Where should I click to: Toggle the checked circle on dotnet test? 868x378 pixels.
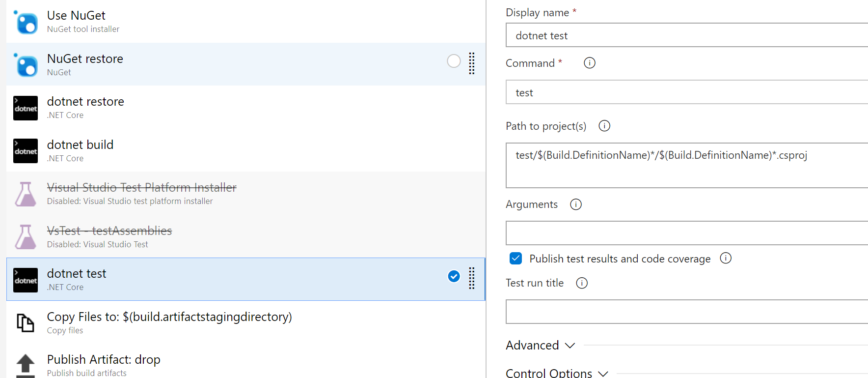coord(454,276)
